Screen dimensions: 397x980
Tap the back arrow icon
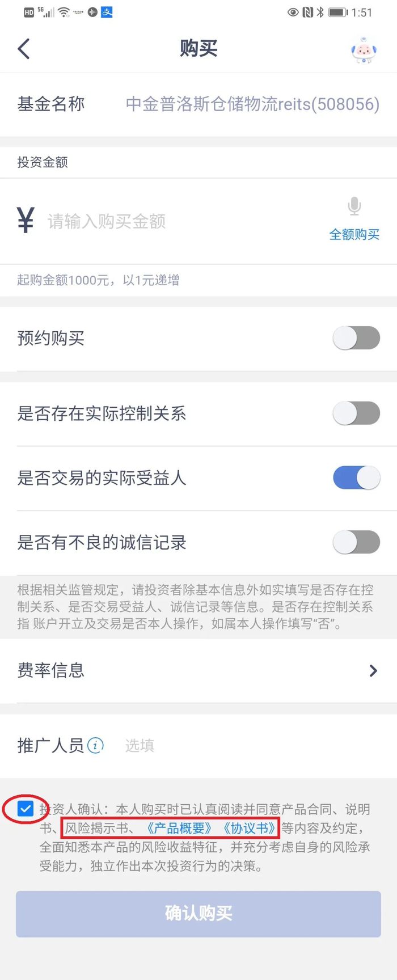(24, 49)
